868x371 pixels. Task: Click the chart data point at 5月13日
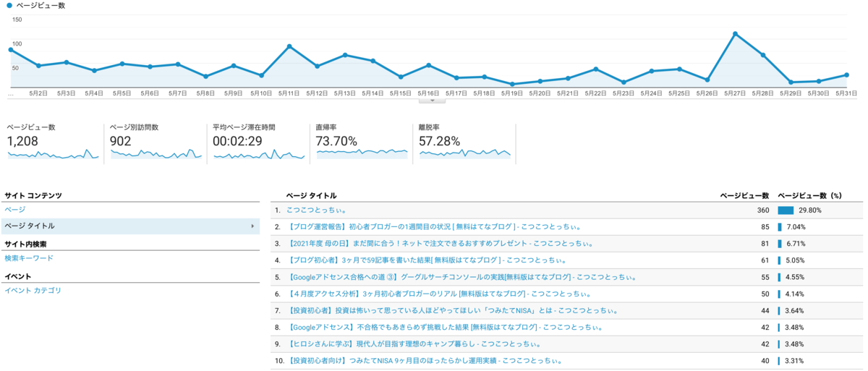[345, 55]
